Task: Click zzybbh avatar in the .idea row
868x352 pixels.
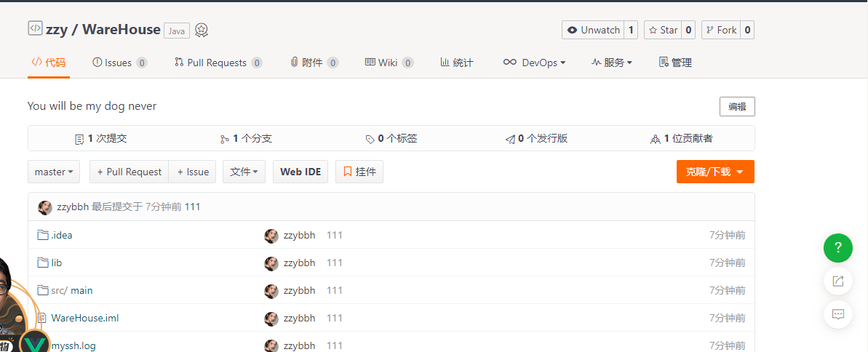Action: pos(271,236)
